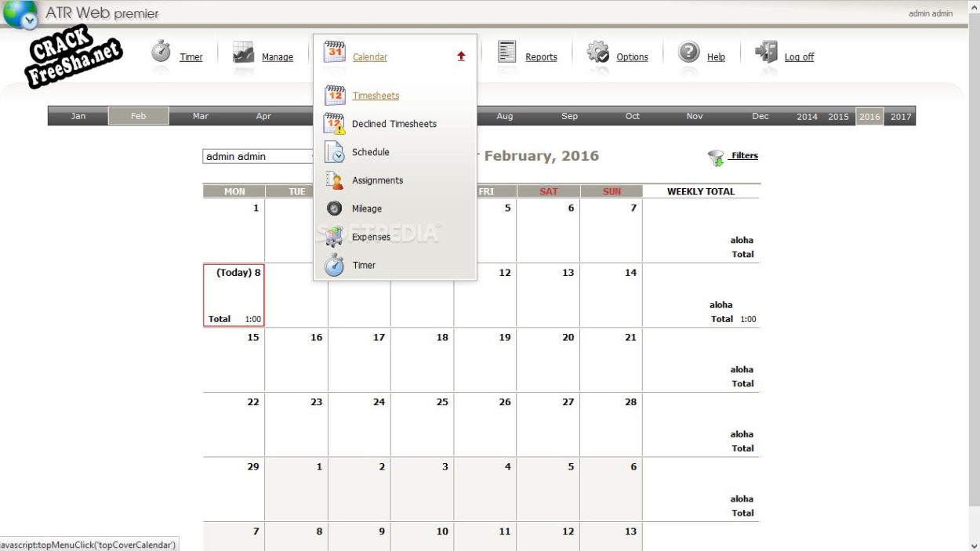980x551 pixels.
Task: Click the Reports document icon
Action: click(508, 52)
